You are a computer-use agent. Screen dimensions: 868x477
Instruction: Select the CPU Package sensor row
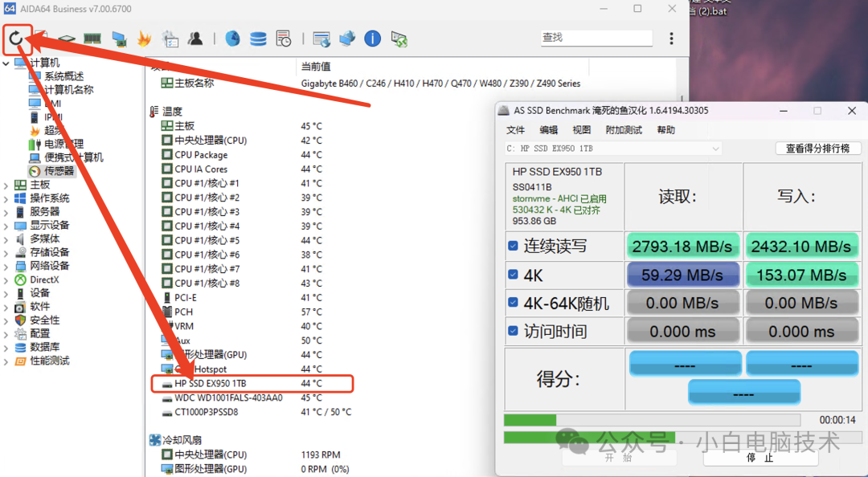[x=241, y=155]
